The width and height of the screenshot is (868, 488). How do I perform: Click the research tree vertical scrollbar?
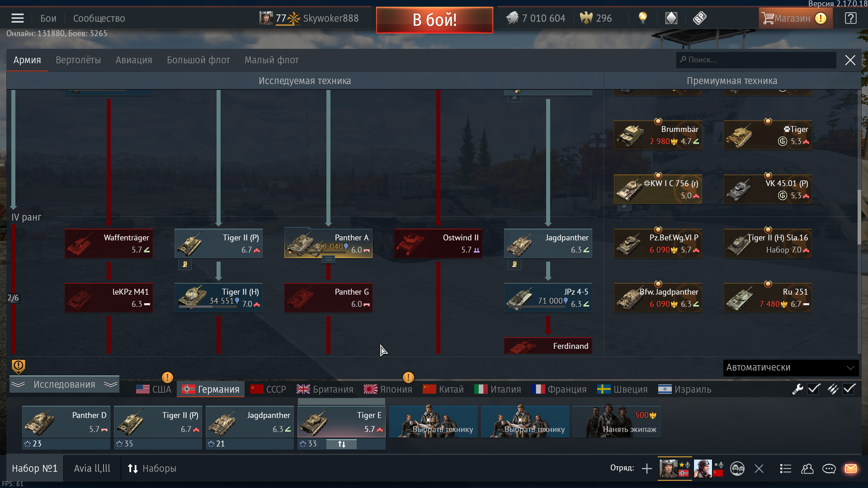(x=859, y=217)
